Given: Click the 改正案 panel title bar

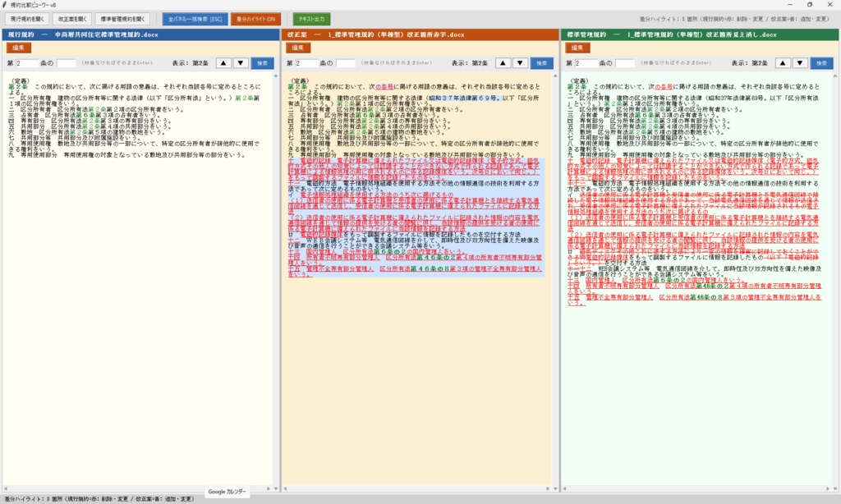Looking at the screenshot, I should (x=420, y=34).
